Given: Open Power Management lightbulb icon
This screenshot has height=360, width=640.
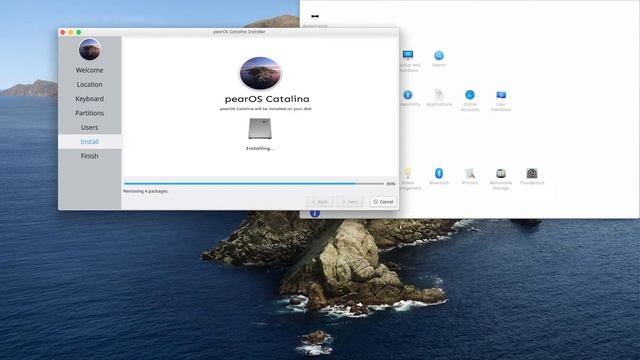Looking at the screenshot, I should (407, 173).
